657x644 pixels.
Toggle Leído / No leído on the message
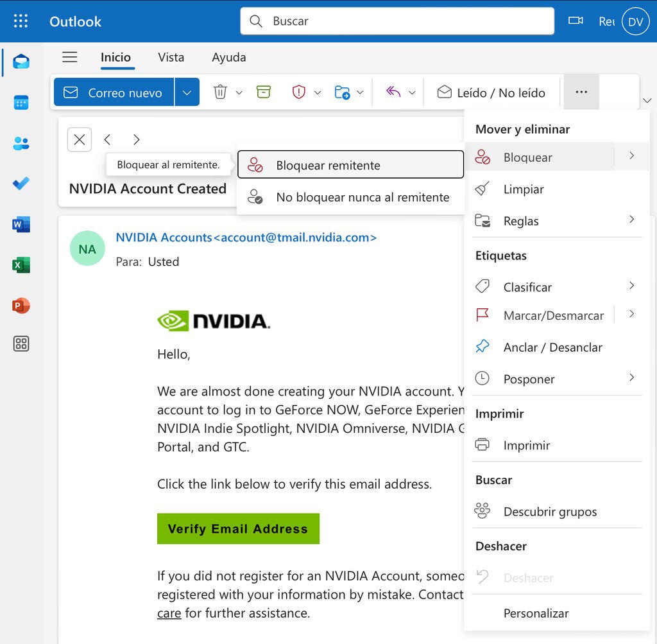click(x=491, y=92)
